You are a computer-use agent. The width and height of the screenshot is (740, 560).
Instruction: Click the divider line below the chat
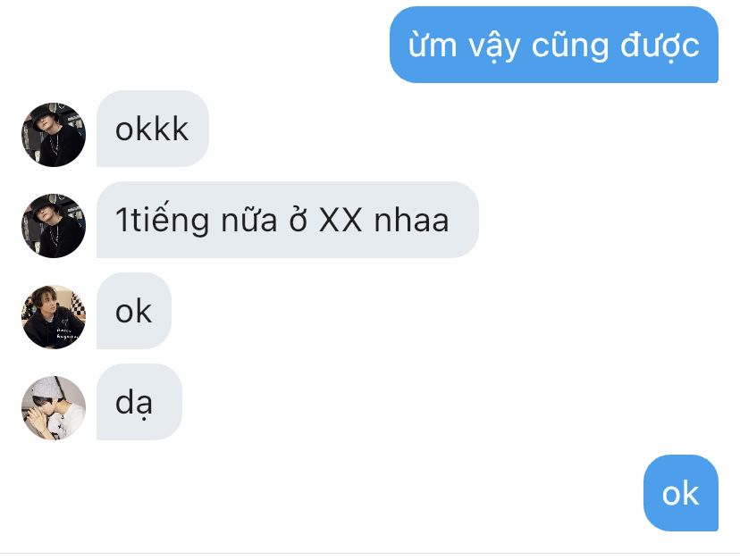pyautogui.click(x=370, y=553)
